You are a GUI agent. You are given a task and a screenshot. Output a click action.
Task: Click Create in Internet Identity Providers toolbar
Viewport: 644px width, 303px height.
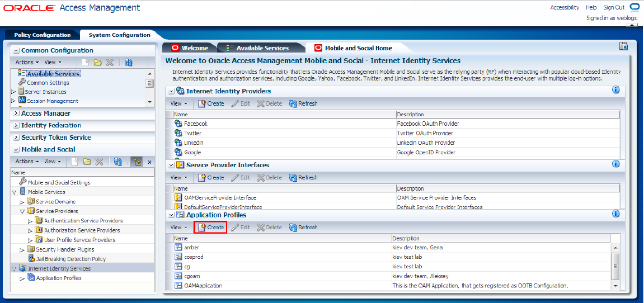[211, 103]
